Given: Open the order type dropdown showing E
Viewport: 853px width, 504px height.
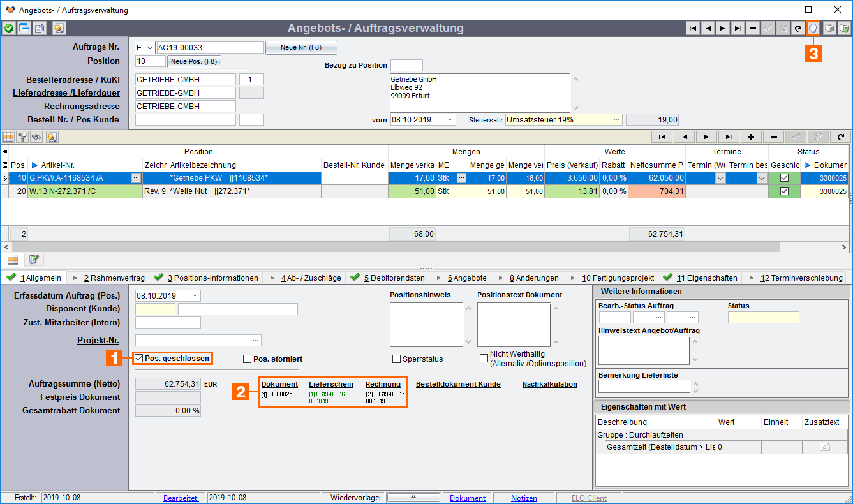Looking at the screenshot, I should tap(150, 48).
